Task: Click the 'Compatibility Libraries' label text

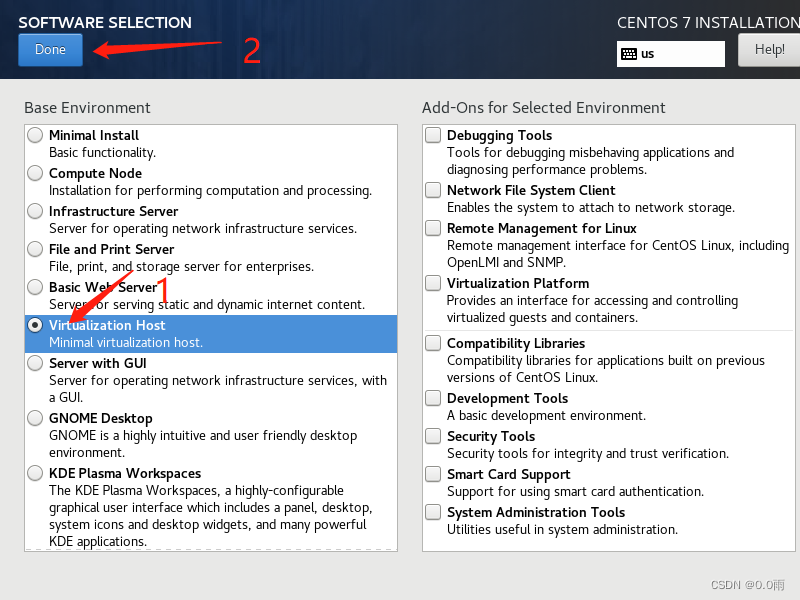Action: click(x=516, y=343)
